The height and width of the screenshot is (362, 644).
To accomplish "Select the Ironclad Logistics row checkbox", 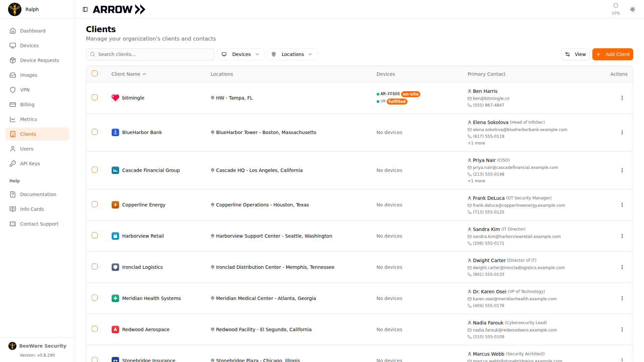I will 95,266.
